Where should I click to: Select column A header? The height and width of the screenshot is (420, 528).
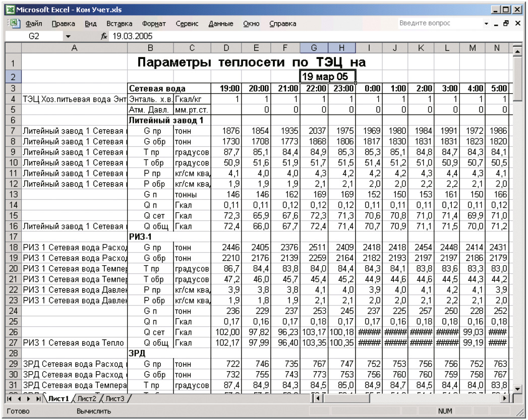(75, 48)
